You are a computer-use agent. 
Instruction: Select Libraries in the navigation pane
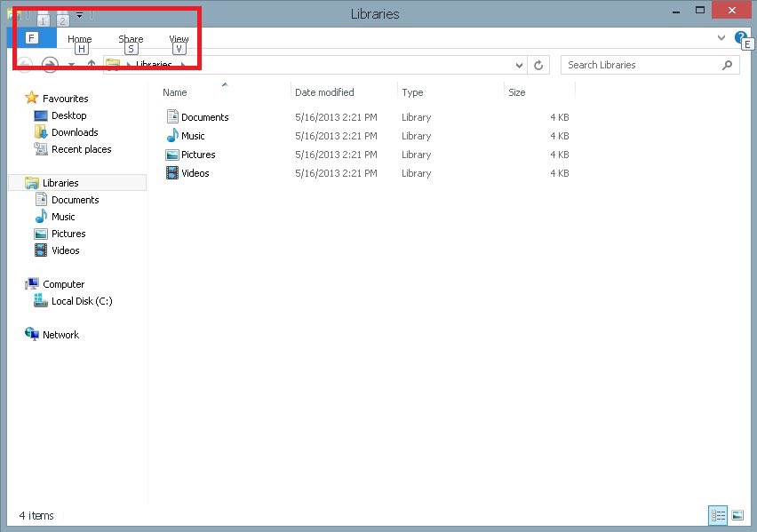[x=60, y=183]
